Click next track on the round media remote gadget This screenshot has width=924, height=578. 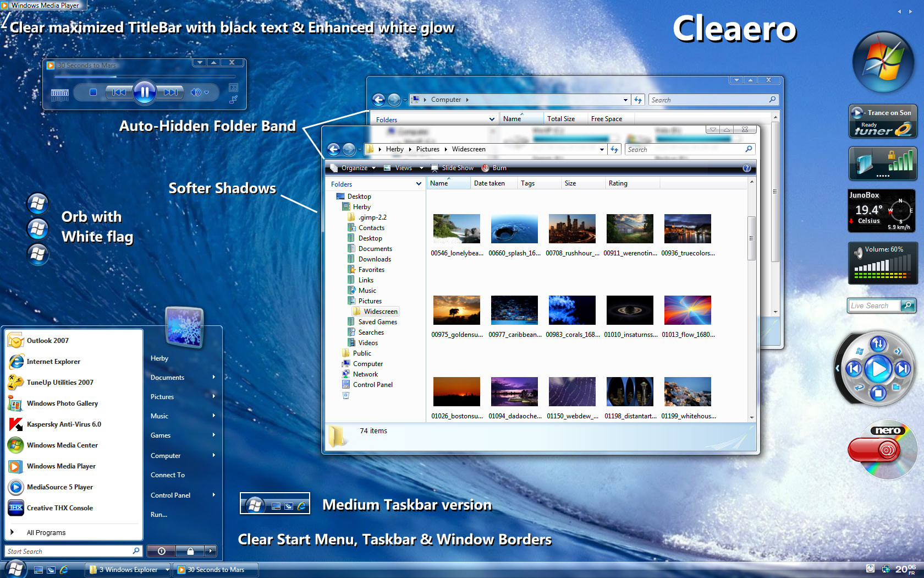903,368
